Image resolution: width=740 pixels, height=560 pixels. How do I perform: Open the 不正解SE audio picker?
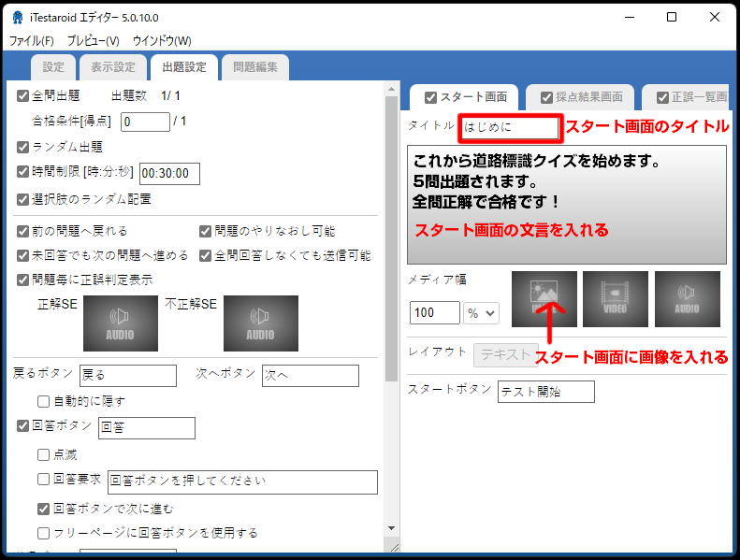(x=260, y=323)
